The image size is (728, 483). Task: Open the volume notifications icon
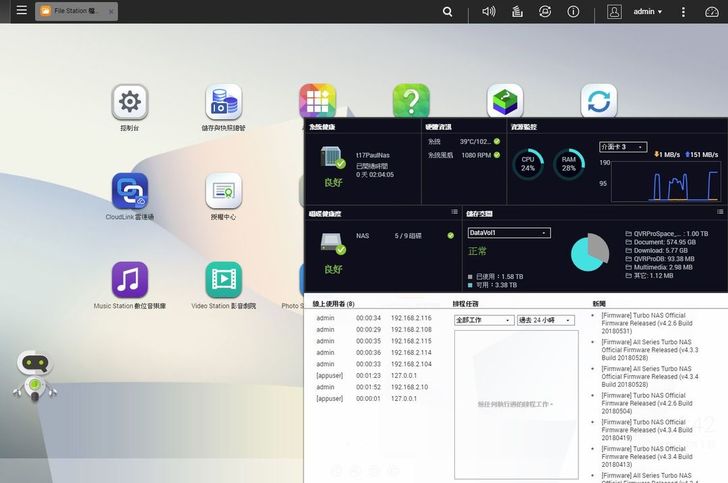click(489, 12)
